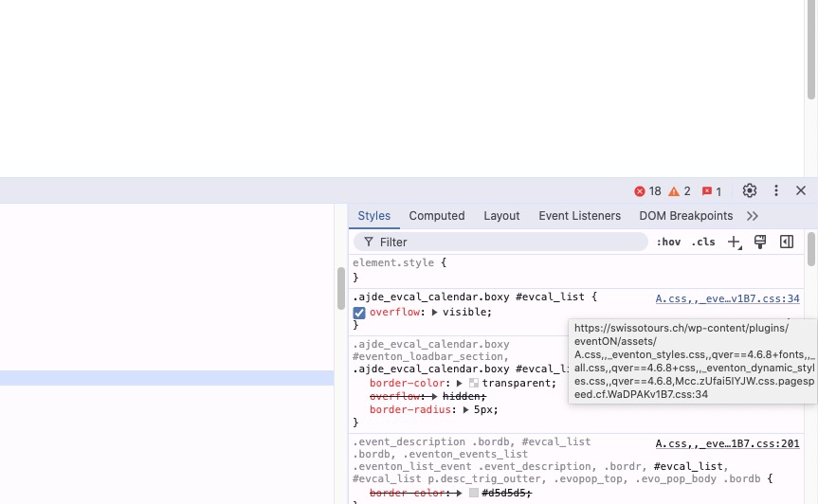The image size is (818, 504).
Task: Click the border-radius property name
Action: (x=409, y=409)
